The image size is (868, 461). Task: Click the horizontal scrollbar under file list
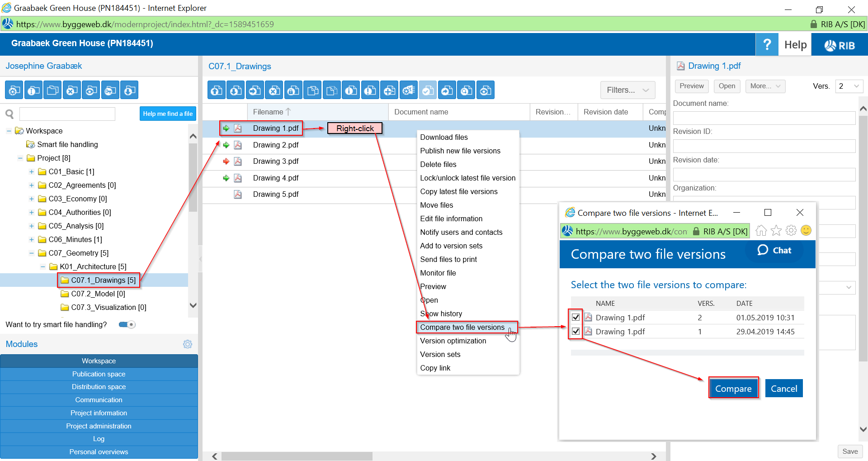297,456
